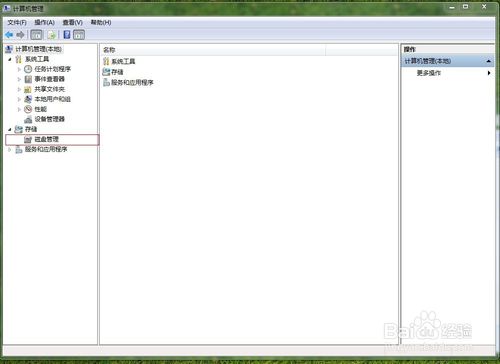Click the 操作 header of the actions pane
This screenshot has width=500, height=364.
[410, 49]
